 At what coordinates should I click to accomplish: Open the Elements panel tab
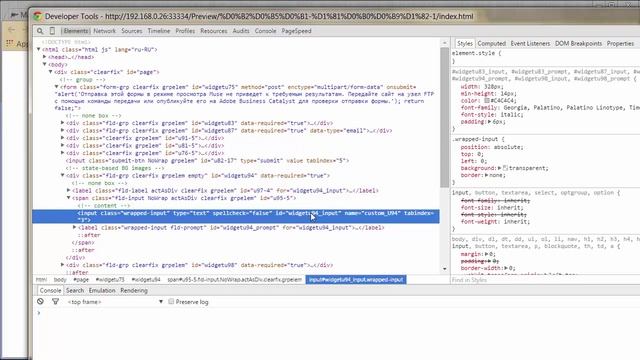(x=76, y=31)
